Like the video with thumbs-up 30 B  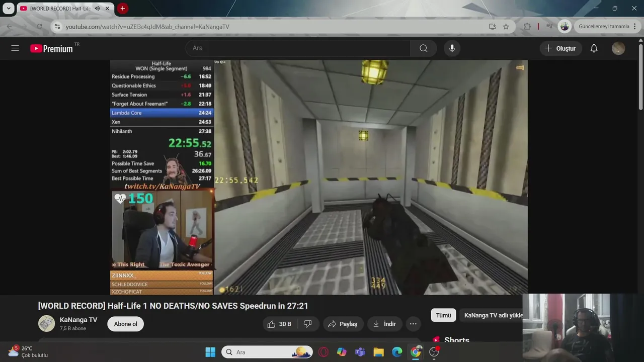(279, 324)
